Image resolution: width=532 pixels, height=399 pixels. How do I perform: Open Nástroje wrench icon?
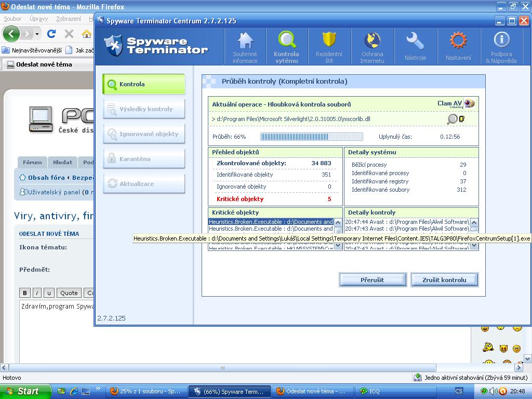click(415, 41)
